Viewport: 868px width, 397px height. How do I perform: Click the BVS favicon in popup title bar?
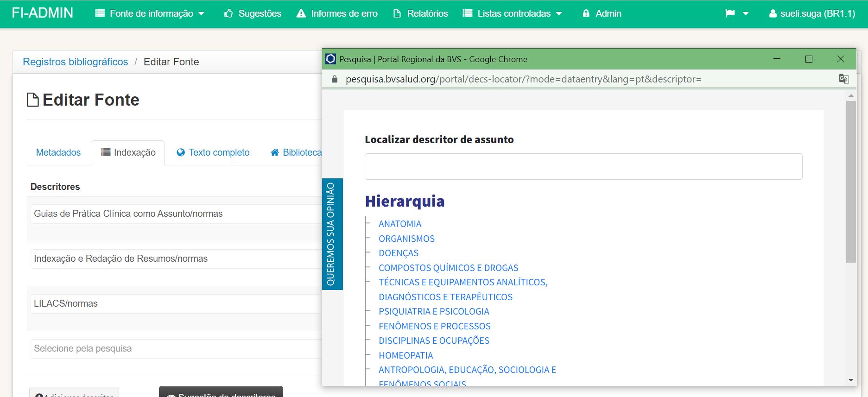[x=330, y=59]
